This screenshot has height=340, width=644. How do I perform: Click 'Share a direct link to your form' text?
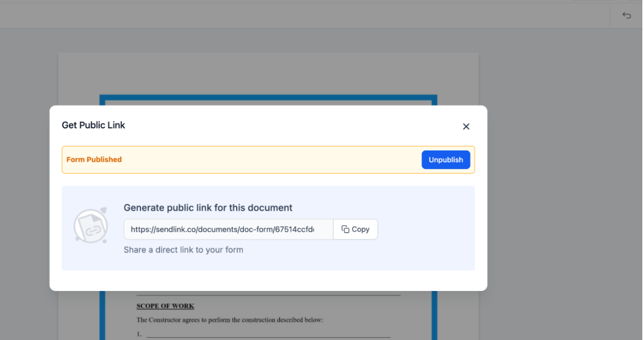coord(183,250)
